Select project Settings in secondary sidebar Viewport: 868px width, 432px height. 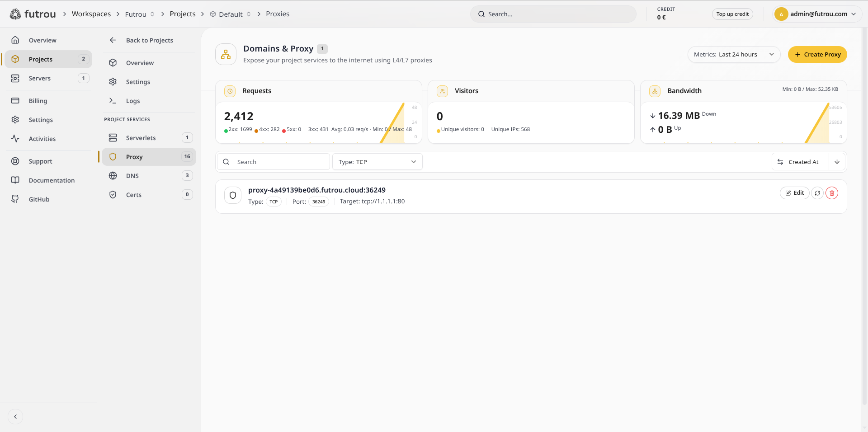pyautogui.click(x=149, y=82)
